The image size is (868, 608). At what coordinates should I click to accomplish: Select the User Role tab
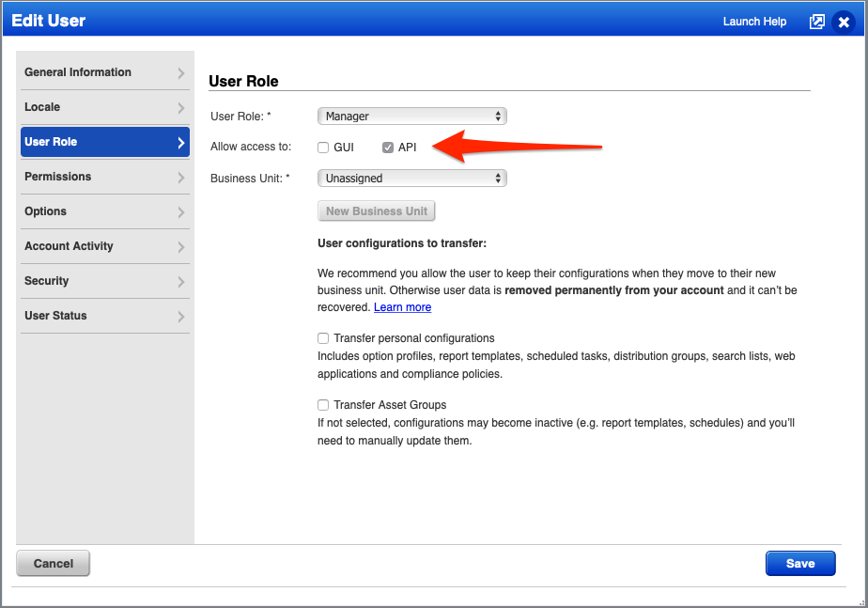105,142
